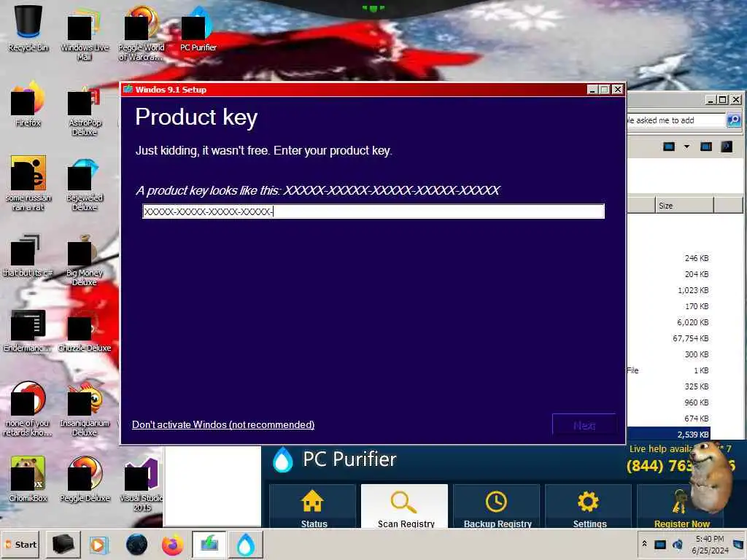Select the 960 KB file row

(x=669, y=402)
